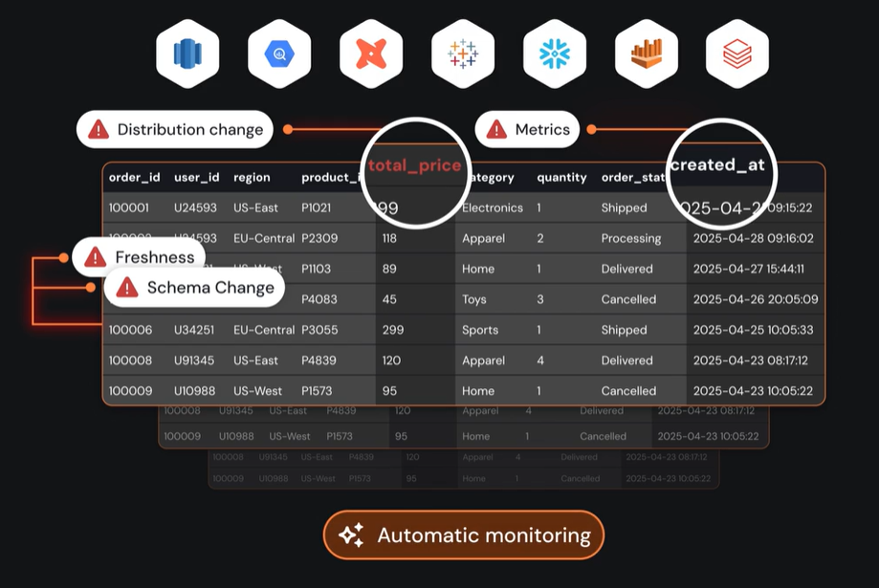Click the quantity column header

tap(561, 178)
